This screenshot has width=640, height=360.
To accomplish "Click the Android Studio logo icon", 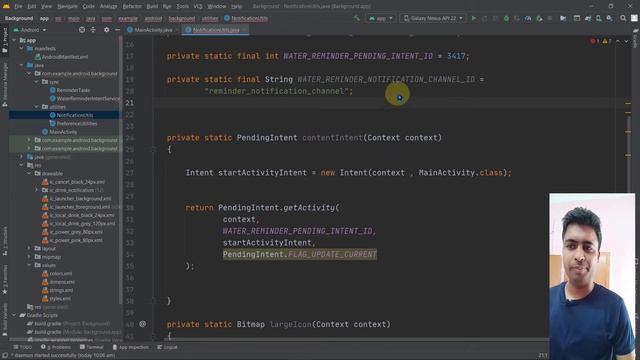I will click(6, 6).
